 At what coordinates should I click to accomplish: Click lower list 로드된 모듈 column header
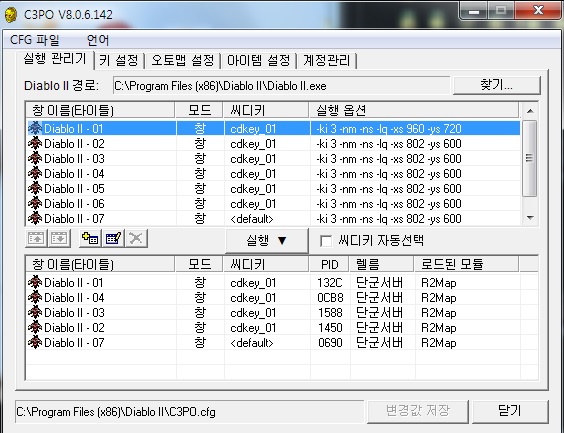[x=467, y=264]
